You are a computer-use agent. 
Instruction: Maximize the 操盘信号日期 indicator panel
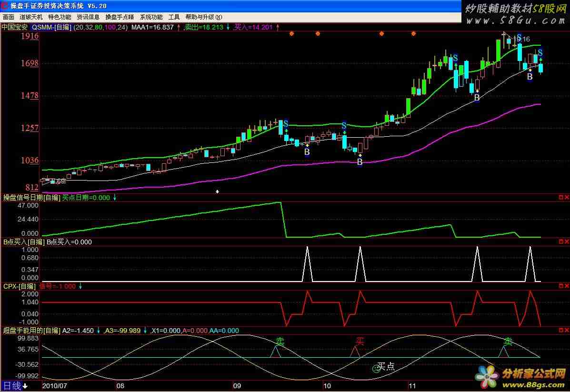pos(561,197)
